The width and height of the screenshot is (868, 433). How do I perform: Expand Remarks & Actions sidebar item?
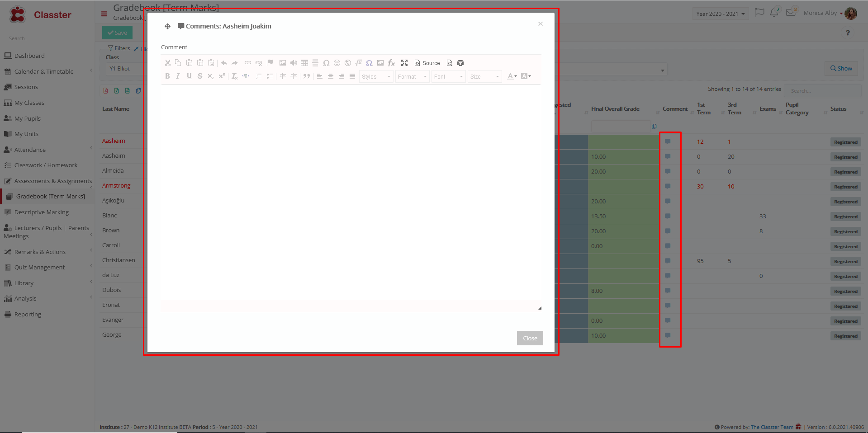[40, 252]
